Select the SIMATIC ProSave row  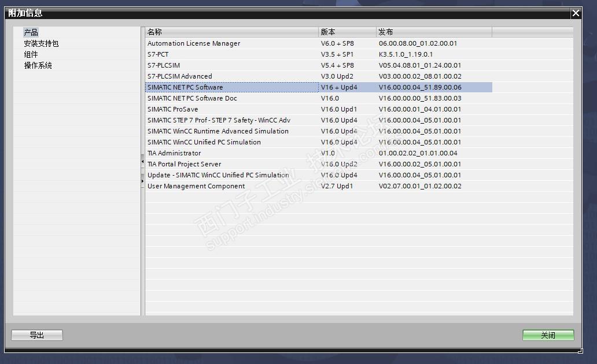[x=319, y=110]
